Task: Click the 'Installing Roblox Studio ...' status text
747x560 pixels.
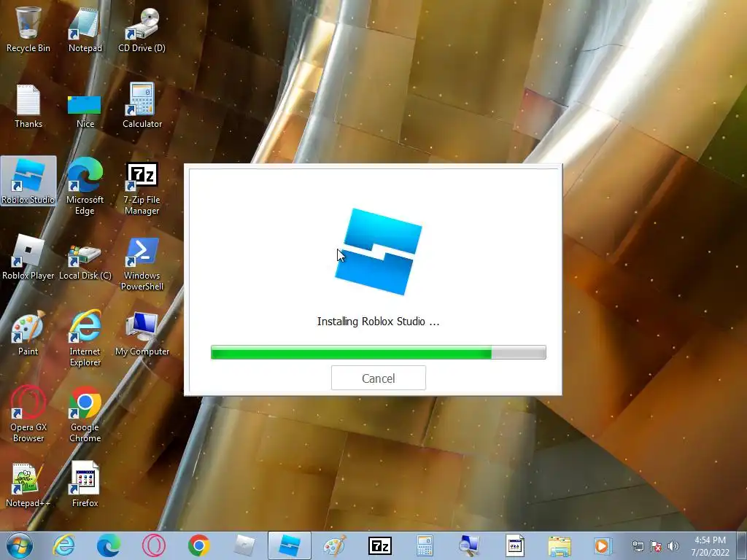Action: click(379, 322)
